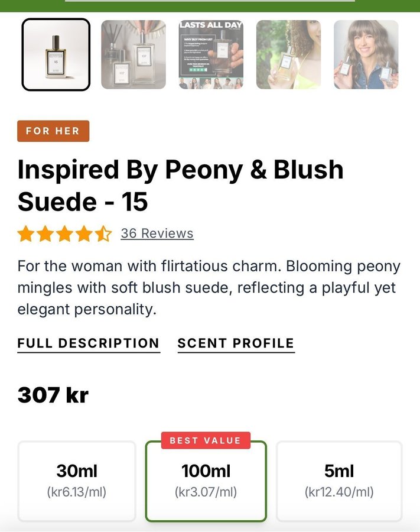Click the red BEST VALUE label

pyautogui.click(x=206, y=440)
